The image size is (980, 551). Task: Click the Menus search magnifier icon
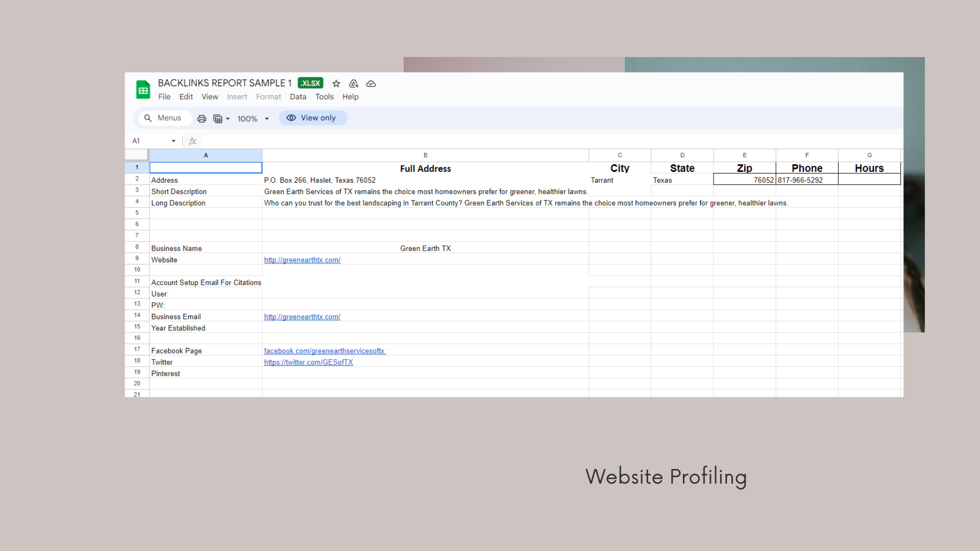click(x=148, y=118)
